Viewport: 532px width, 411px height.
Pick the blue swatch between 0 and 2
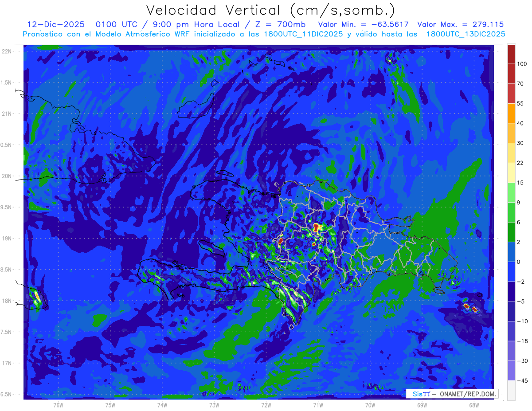pos(511,252)
